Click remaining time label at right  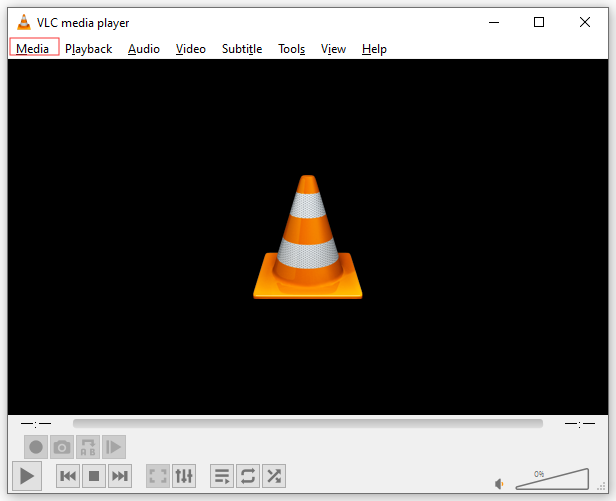point(580,424)
